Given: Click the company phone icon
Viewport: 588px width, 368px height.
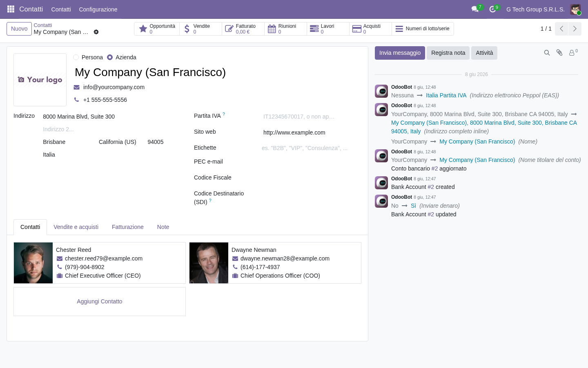Looking at the screenshot, I should pyautogui.click(x=76, y=100).
